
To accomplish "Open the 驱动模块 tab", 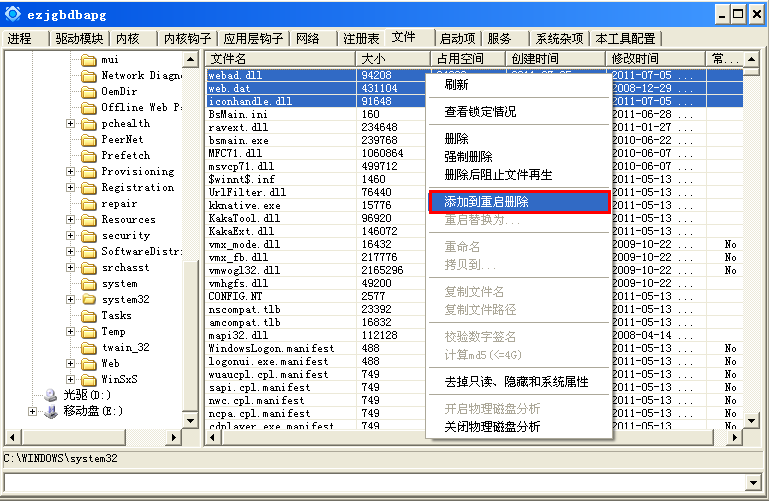I will (79, 38).
